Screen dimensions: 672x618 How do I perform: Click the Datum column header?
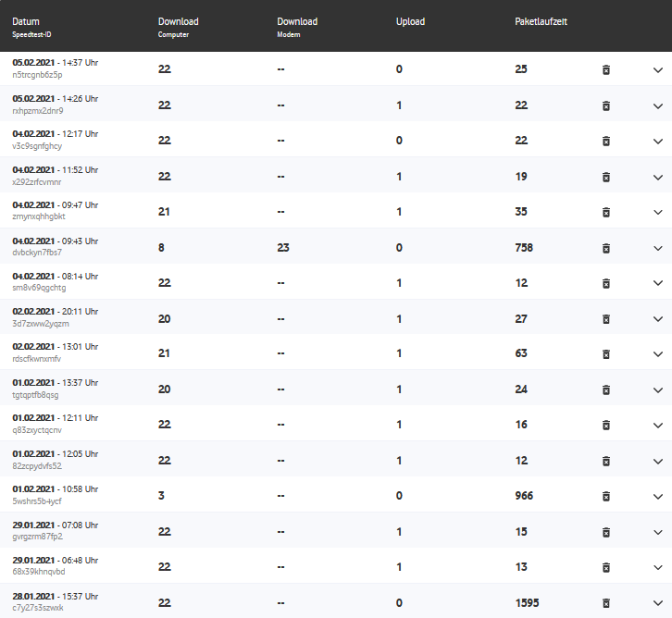[x=26, y=21]
